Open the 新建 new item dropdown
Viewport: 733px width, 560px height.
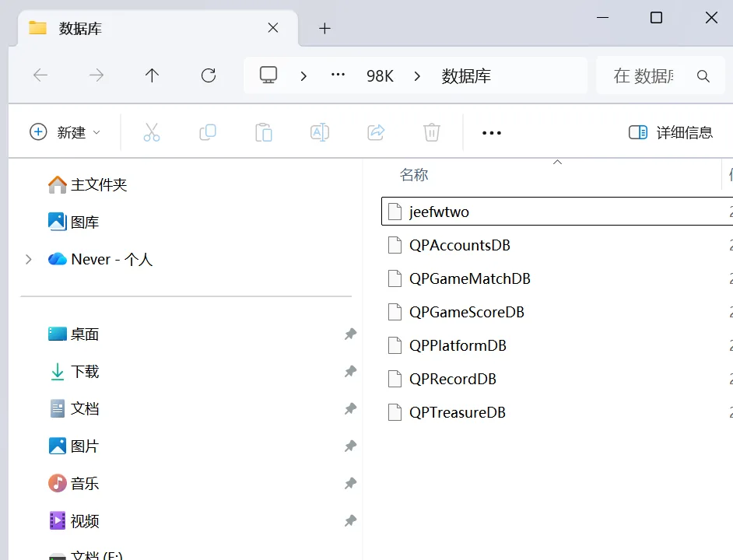coord(65,132)
